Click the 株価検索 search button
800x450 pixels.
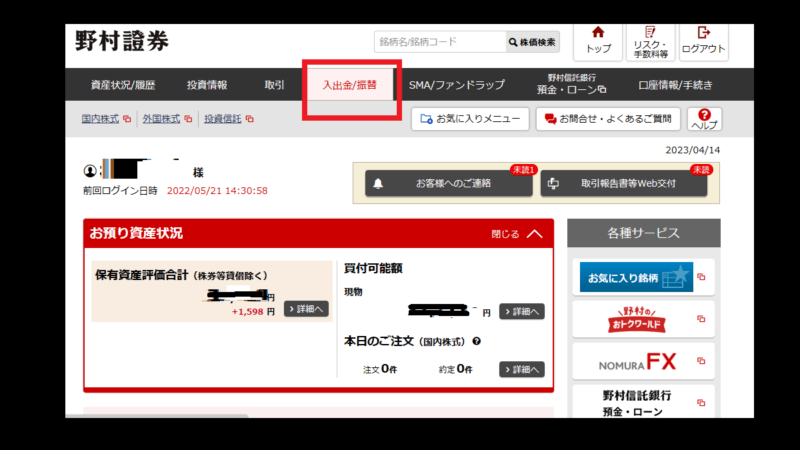pyautogui.click(x=532, y=42)
